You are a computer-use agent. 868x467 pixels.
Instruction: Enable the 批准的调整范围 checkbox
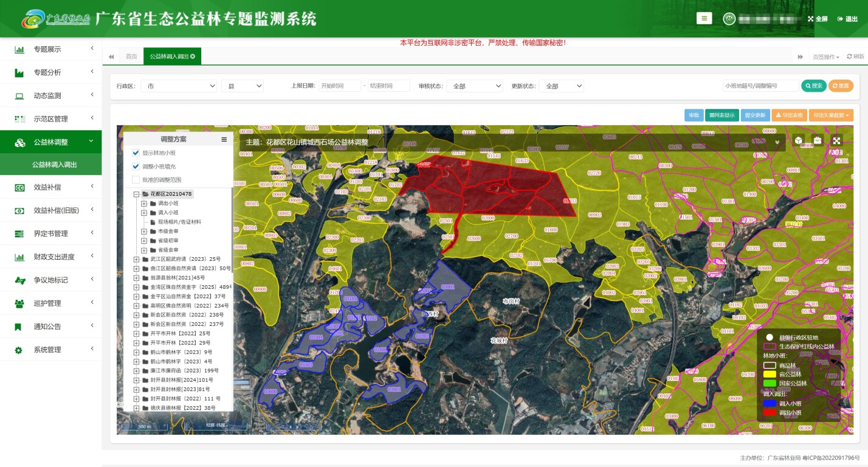(x=136, y=179)
